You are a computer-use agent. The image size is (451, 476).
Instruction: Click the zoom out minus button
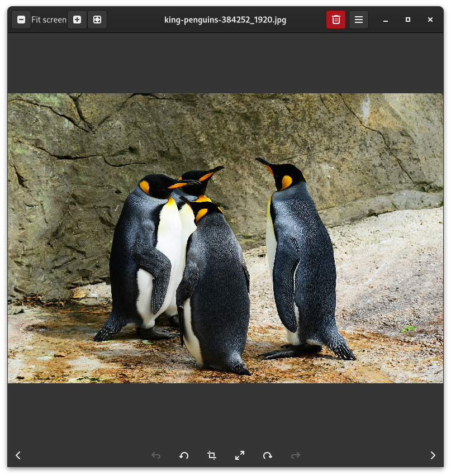21,20
